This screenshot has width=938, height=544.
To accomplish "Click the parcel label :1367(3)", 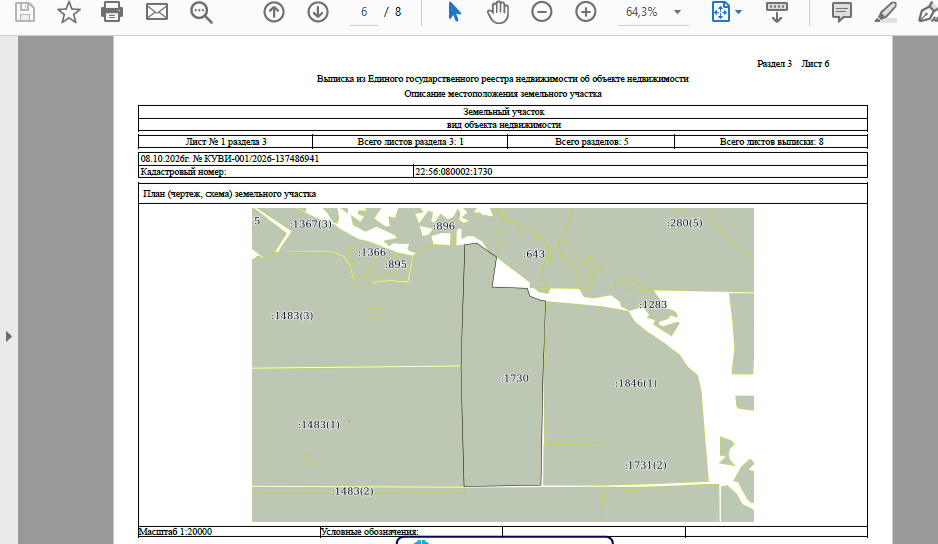I will pos(311,224).
